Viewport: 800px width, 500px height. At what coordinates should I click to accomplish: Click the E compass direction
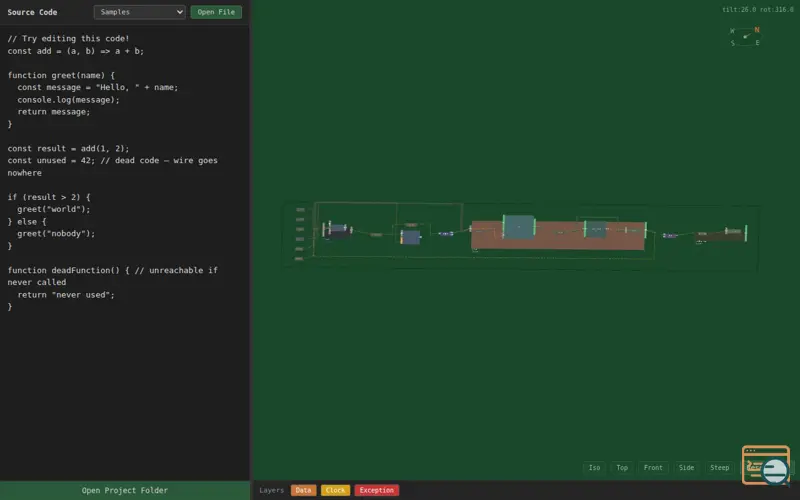[757, 43]
